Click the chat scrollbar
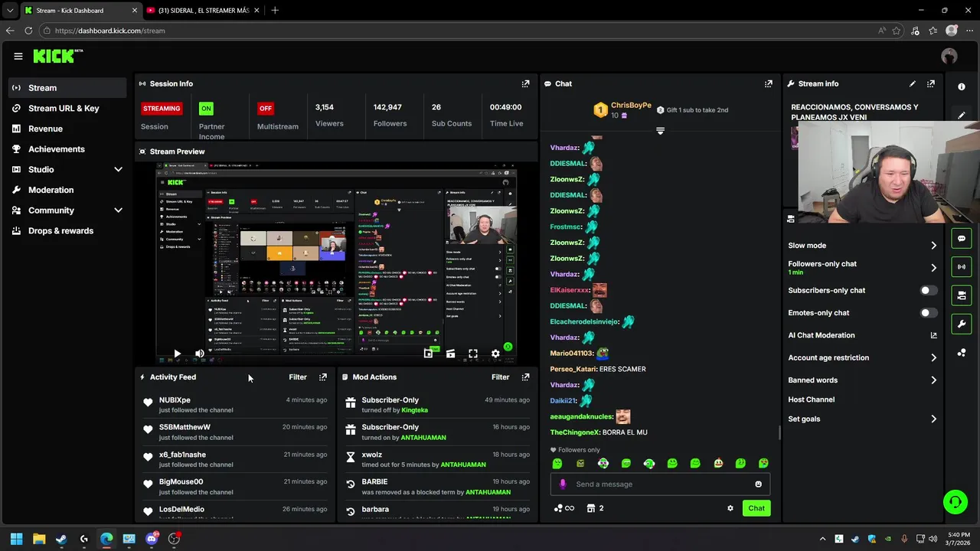980x551 pixels. click(x=780, y=433)
